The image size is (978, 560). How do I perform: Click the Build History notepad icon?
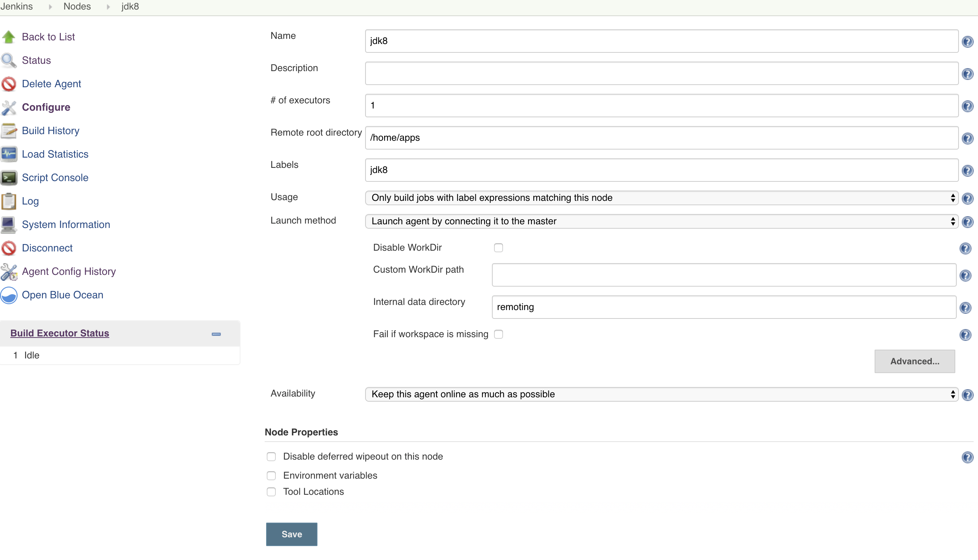point(8,131)
